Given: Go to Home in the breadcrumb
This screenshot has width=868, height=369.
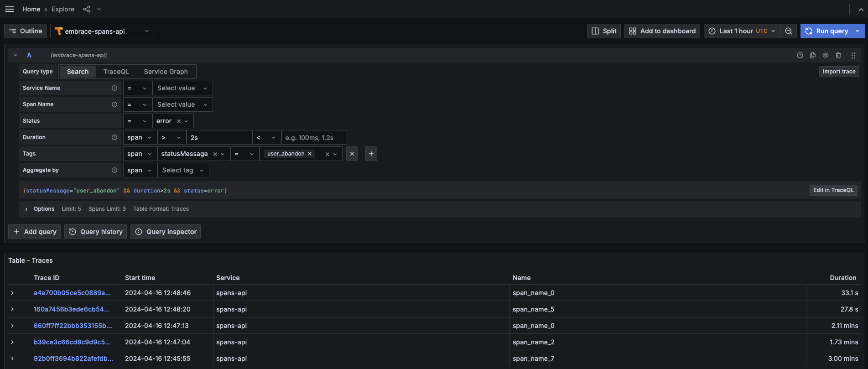Looking at the screenshot, I should (x=31, y=9).
